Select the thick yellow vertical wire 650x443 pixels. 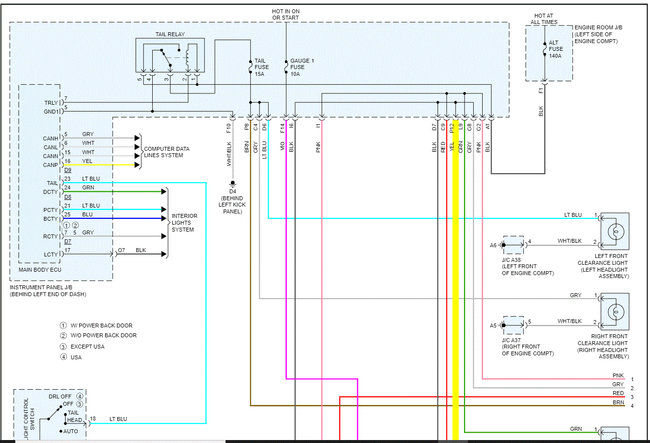click(x=456, y=280)
